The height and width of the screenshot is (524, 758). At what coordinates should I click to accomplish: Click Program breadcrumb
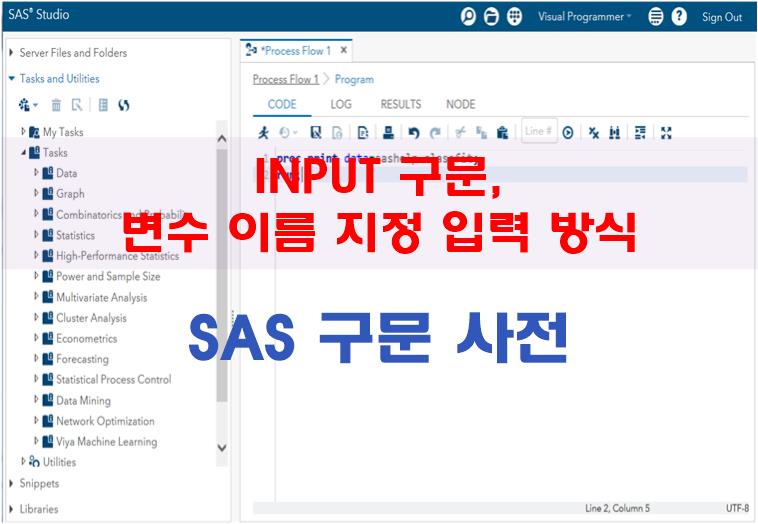tap(354, 79)
